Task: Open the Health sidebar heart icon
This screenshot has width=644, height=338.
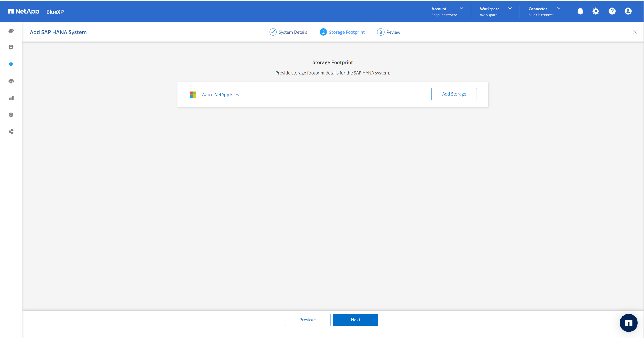Action: coord(11,47)
